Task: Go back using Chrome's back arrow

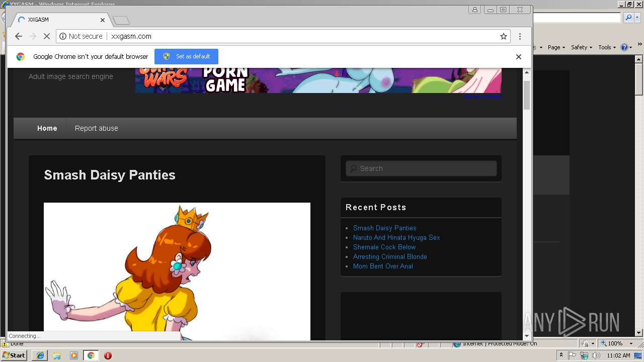Action: coord(19,36)
